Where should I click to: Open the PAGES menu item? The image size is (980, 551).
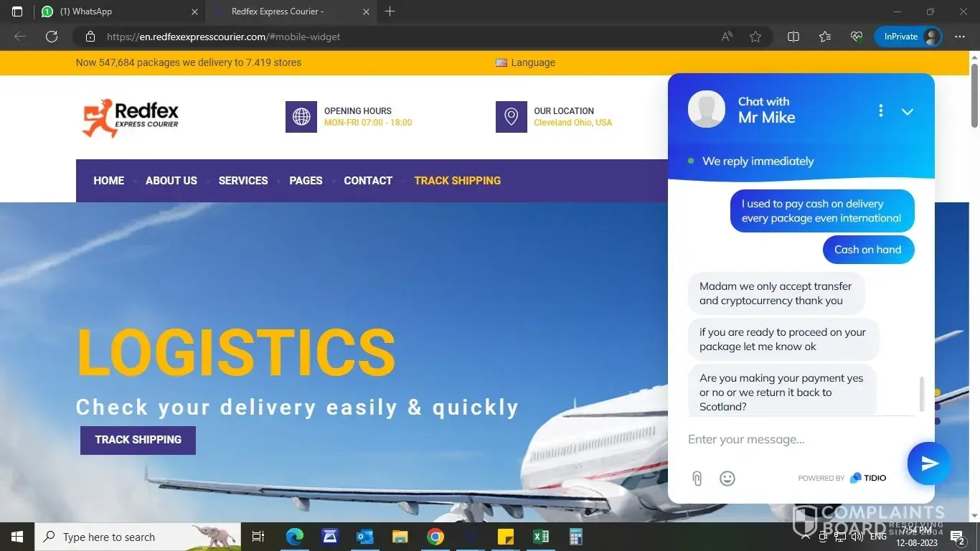(x=306, y=181)
